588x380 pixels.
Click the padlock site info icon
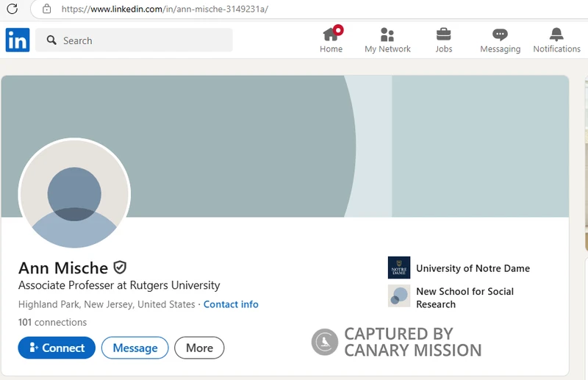(x=46, y=9)
